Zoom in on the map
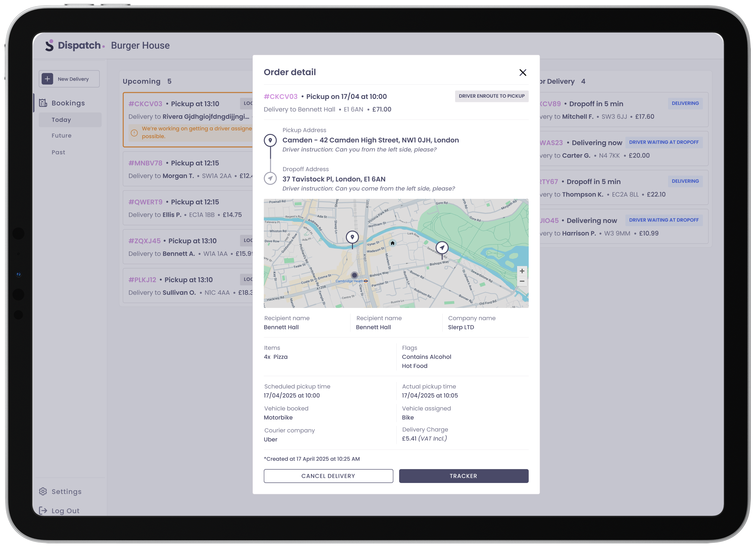756x548 pixels. click(522, 271)
